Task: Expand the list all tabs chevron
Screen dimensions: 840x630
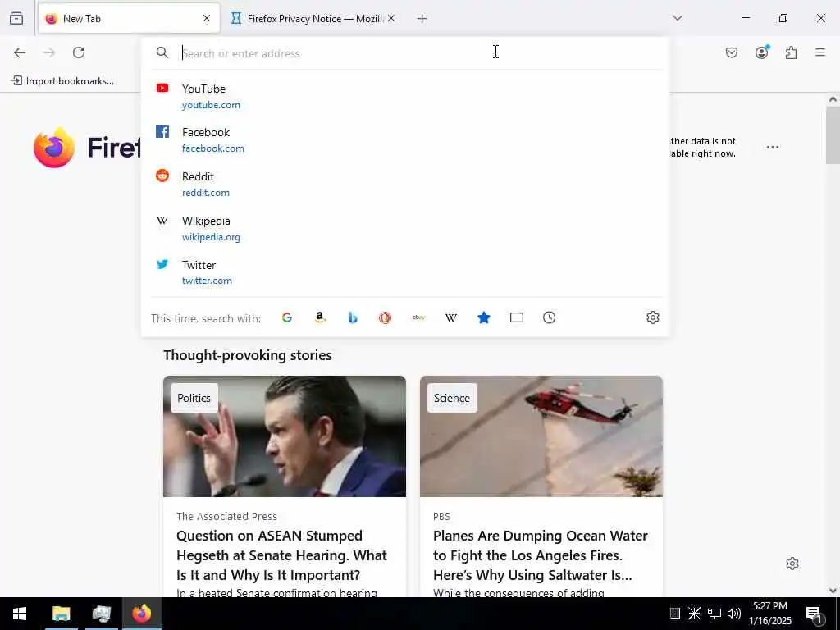Action: 678,18
